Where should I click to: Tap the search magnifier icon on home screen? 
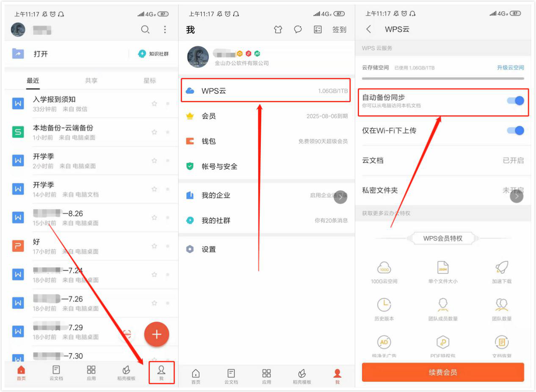pos(145,30)
